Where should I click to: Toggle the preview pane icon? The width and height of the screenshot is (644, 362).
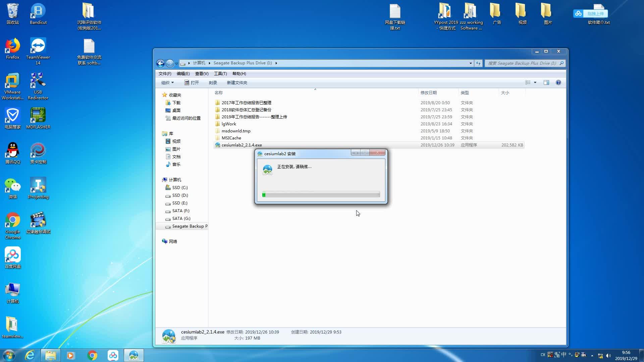(546, 82)
